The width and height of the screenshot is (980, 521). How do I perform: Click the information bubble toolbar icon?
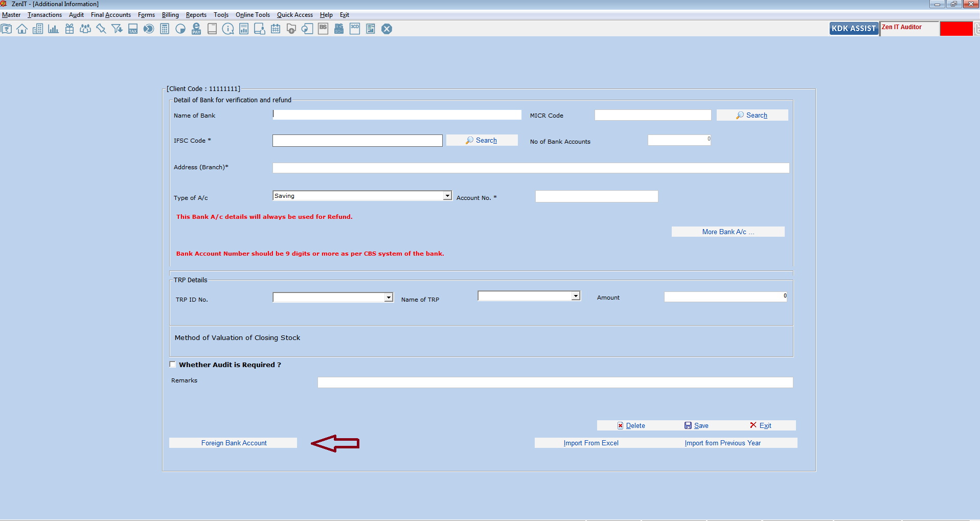(228, 29)
